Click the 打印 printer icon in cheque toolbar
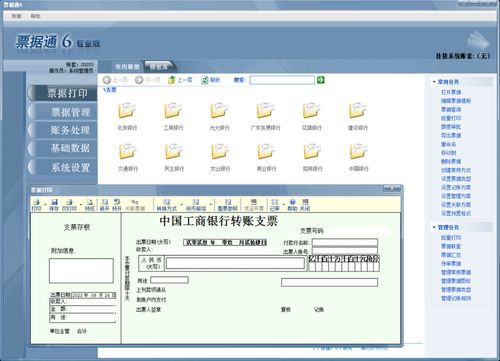This screenshot has width=500, height=361. 36,202
